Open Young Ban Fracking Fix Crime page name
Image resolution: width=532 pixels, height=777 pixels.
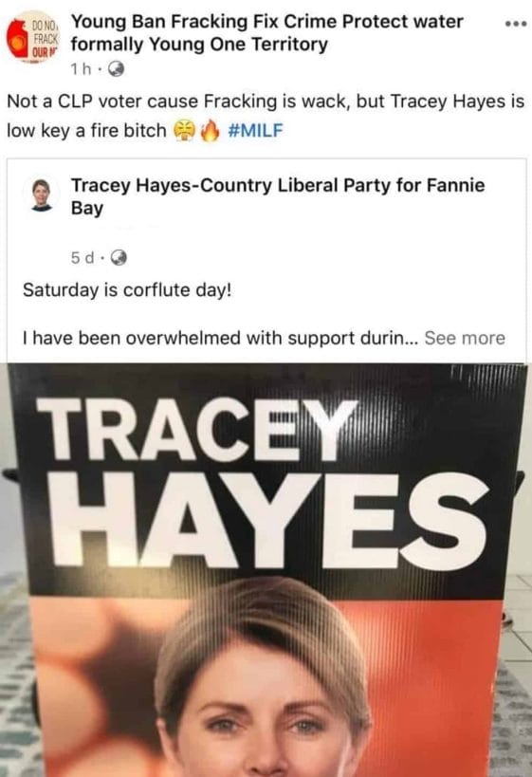click(267, 22)
